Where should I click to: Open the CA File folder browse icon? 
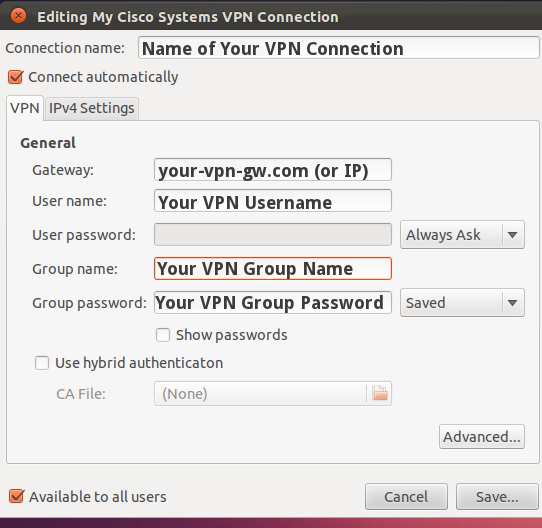click(x=380, y=393)
